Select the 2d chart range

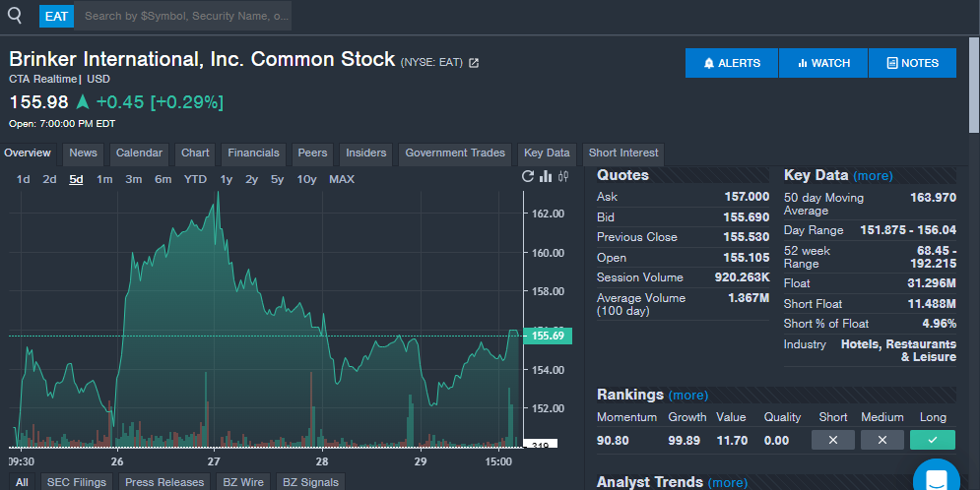[49, 179]
